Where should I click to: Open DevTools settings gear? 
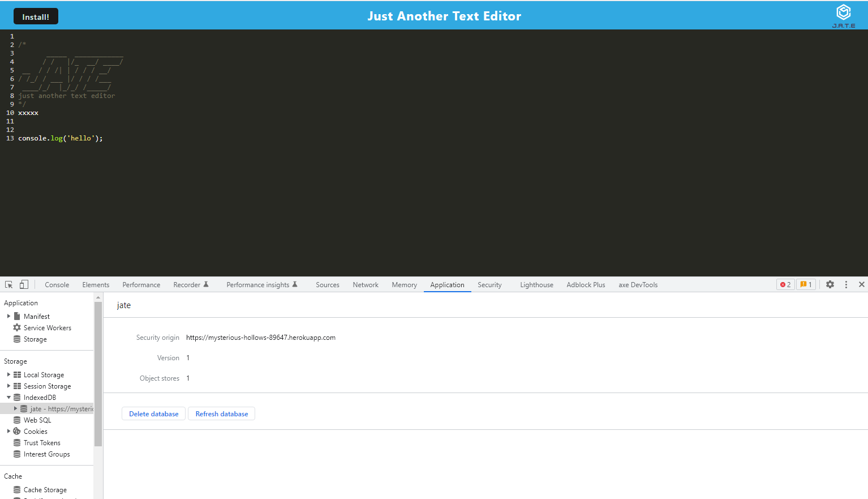[x=830, y=284]
